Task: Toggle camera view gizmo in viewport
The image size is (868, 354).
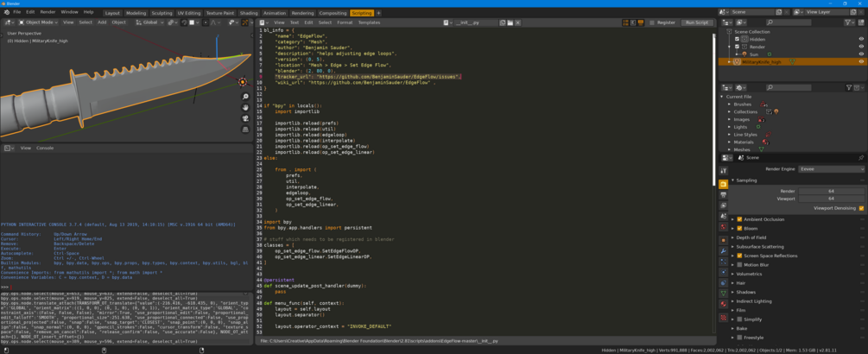Action: point(245,118)
